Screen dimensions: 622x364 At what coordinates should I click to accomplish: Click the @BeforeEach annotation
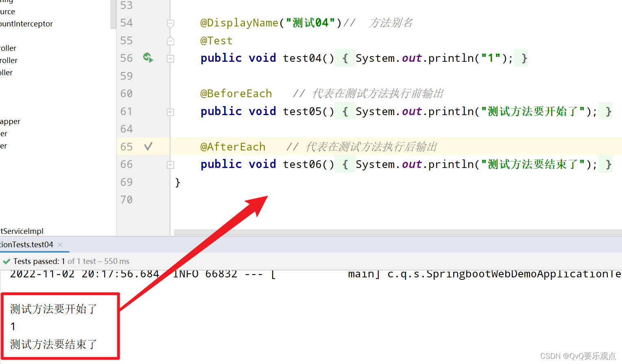(236, 94)
